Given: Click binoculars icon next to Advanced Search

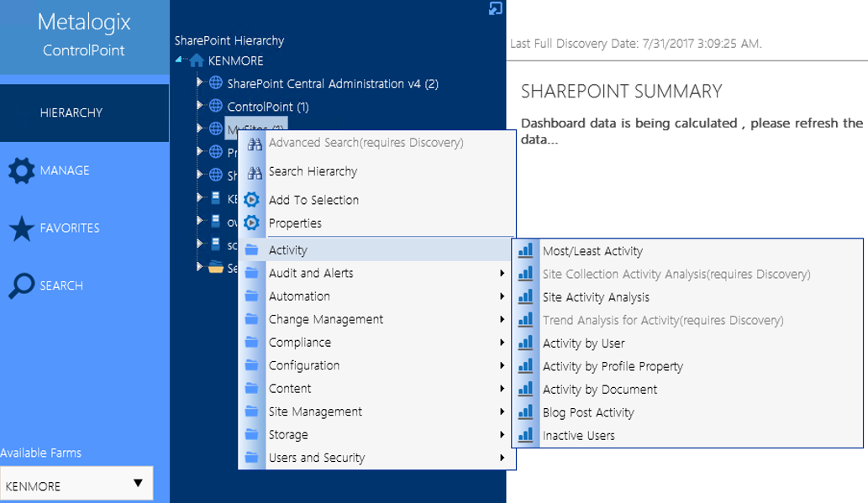Looking at the screenshot, I should 254,144.
